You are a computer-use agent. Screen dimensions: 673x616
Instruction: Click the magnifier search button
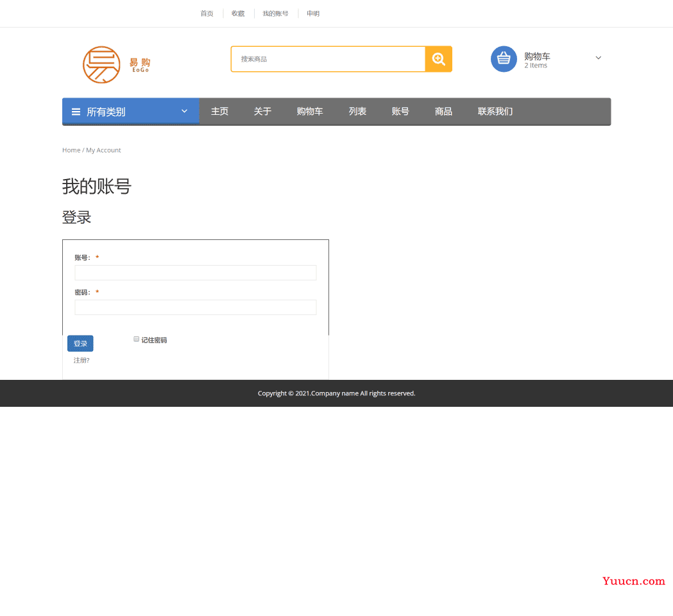tap(438, 59)
